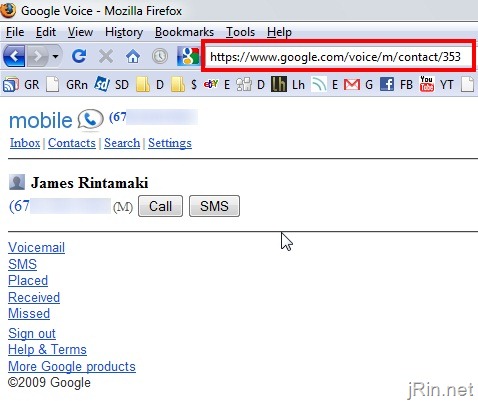Open the YouTube YT bookmark
Viewport: 478px width, 401px height.
tap(436, 84)
